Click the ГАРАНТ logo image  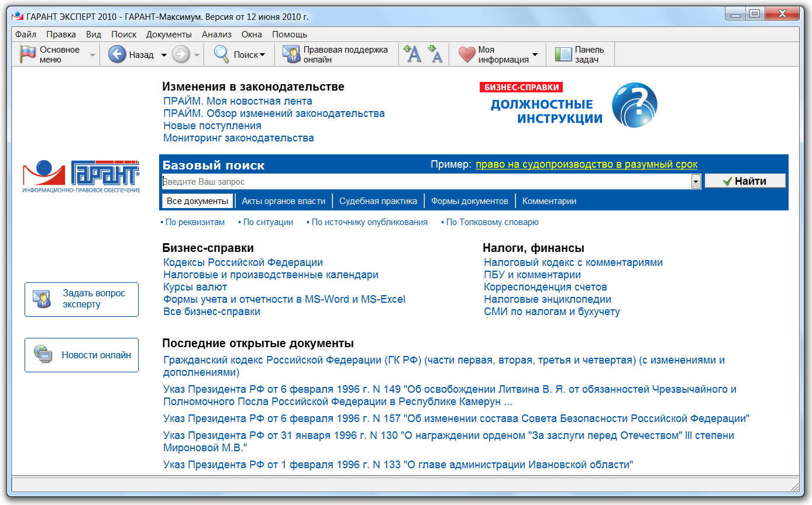point(81,176)
